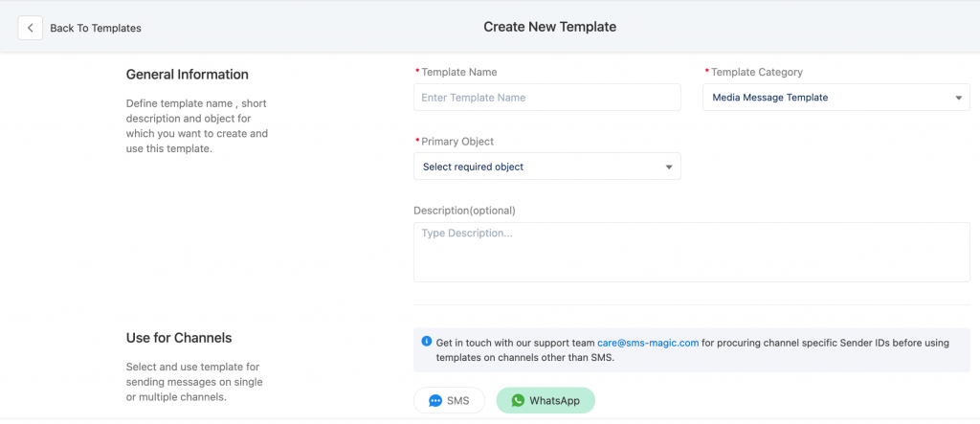This screenshot has height=424, width=980.
Task: Click the Primary Object field label
Action: [457, 142]
